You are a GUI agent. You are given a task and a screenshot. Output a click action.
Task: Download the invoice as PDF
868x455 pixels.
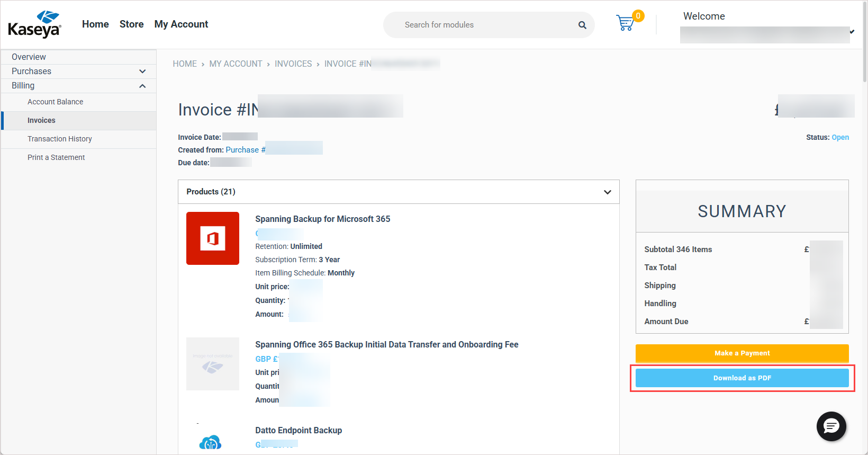point(742,378)
